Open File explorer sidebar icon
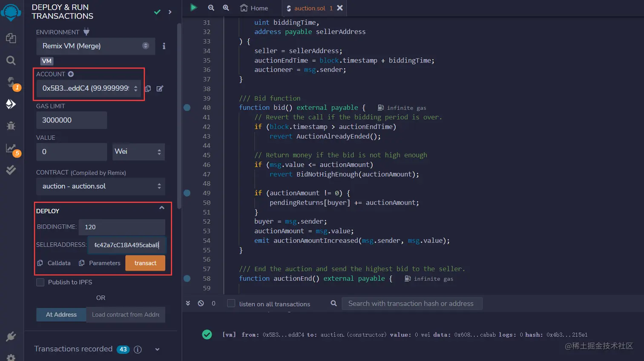644x361 pixels. 11,38
